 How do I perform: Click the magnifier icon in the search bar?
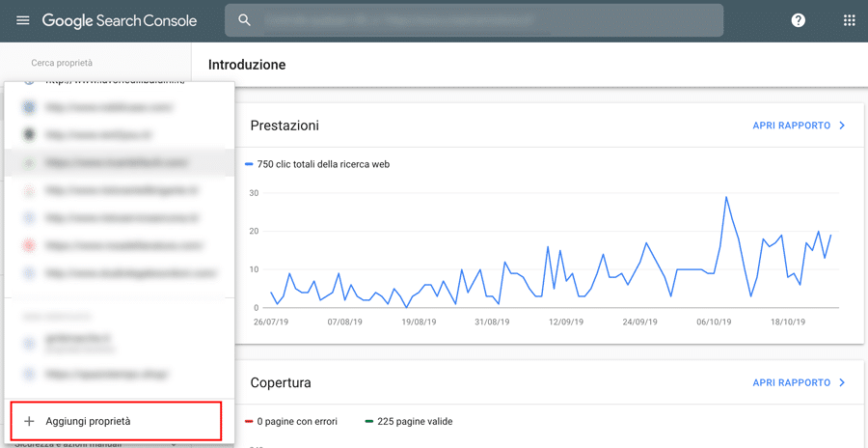tap(244, 20)
